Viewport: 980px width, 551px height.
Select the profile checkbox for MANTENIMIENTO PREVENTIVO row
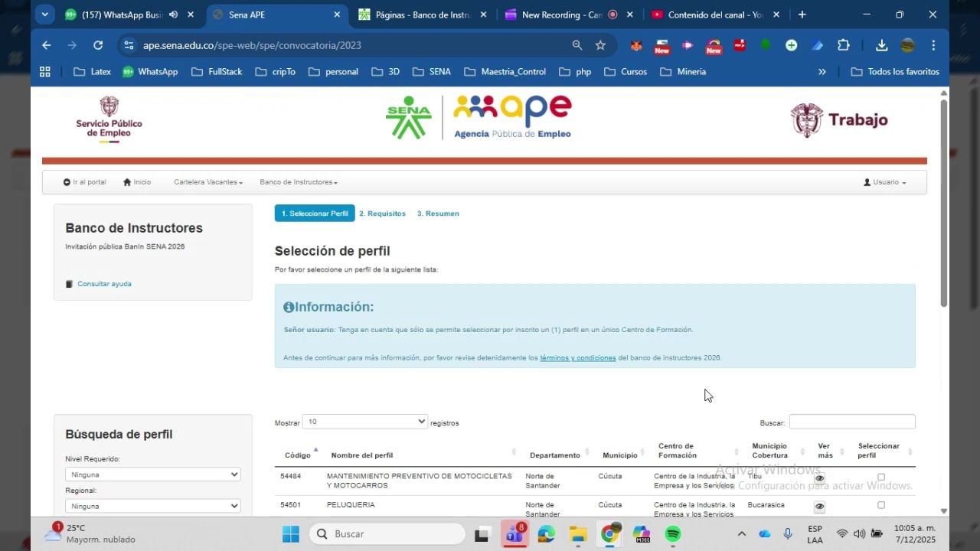pos(881,477)
